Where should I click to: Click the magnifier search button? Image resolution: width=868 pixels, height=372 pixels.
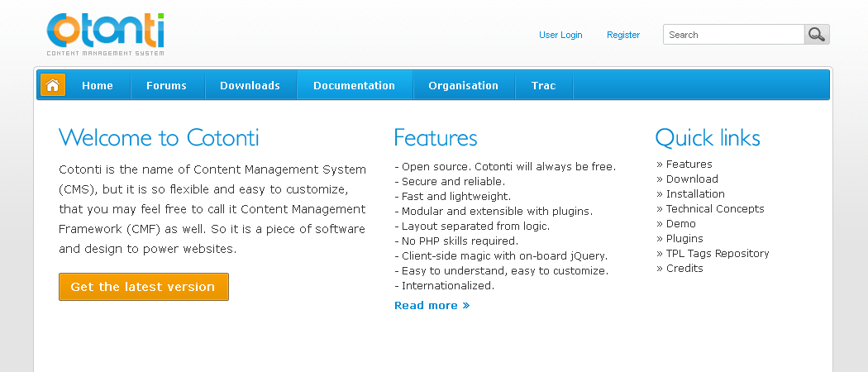(x=817, y=35)
